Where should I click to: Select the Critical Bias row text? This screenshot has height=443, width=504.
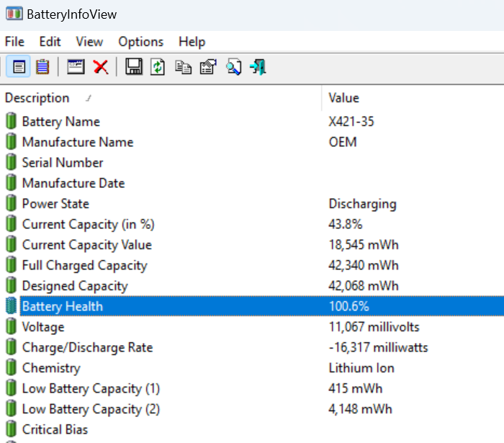(55, 430)
